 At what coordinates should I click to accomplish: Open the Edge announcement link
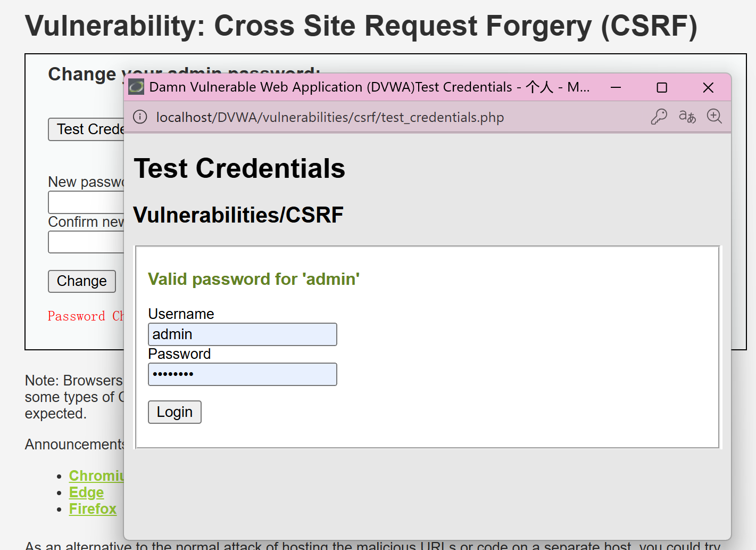(x=86, y=492)
